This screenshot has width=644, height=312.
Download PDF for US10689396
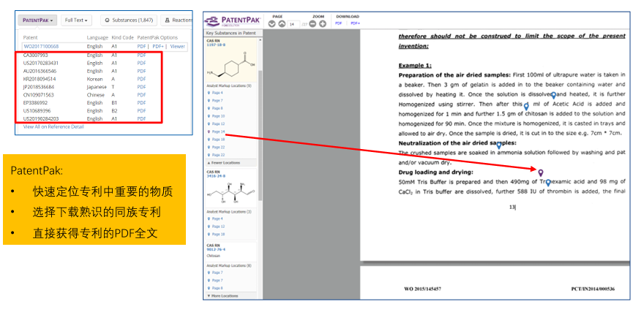(x=141, y=110)
